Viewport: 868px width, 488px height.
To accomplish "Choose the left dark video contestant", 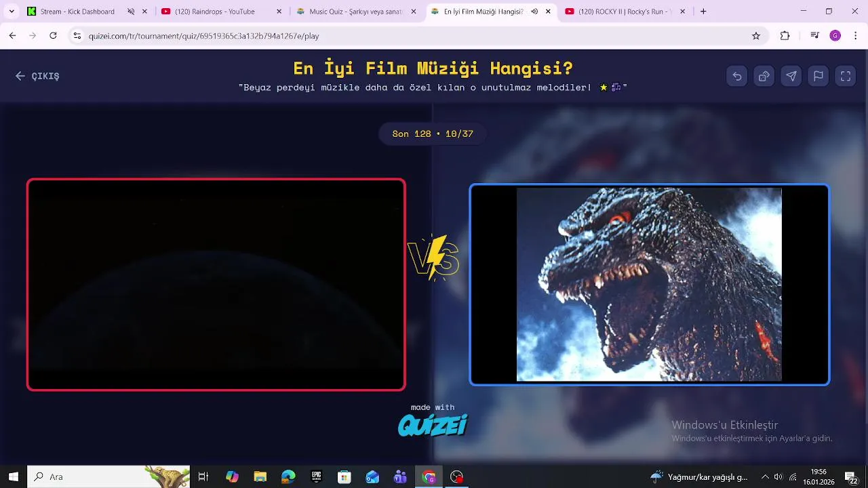I will coord(216,285).
